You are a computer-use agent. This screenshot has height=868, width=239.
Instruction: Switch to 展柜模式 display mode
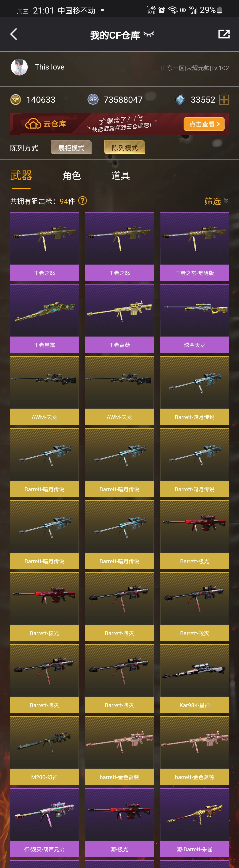click(x=71, y=148)
